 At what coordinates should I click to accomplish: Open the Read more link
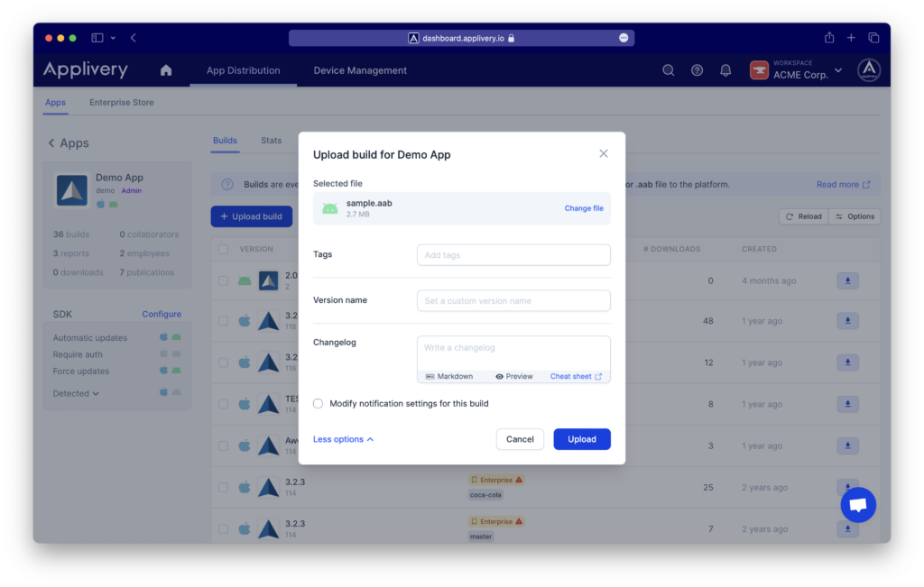tap(844, 185)
